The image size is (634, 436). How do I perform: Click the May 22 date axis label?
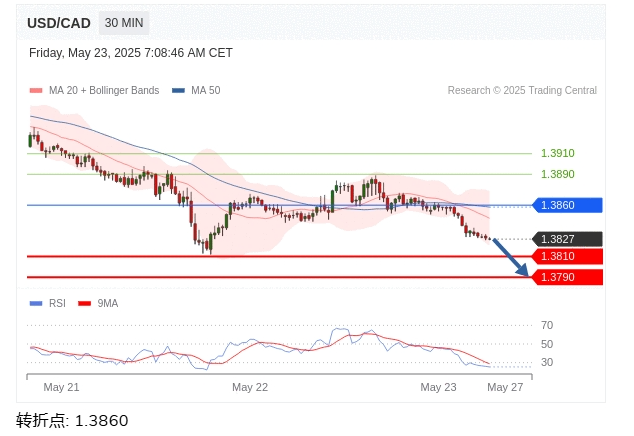(x=250, y=387)
